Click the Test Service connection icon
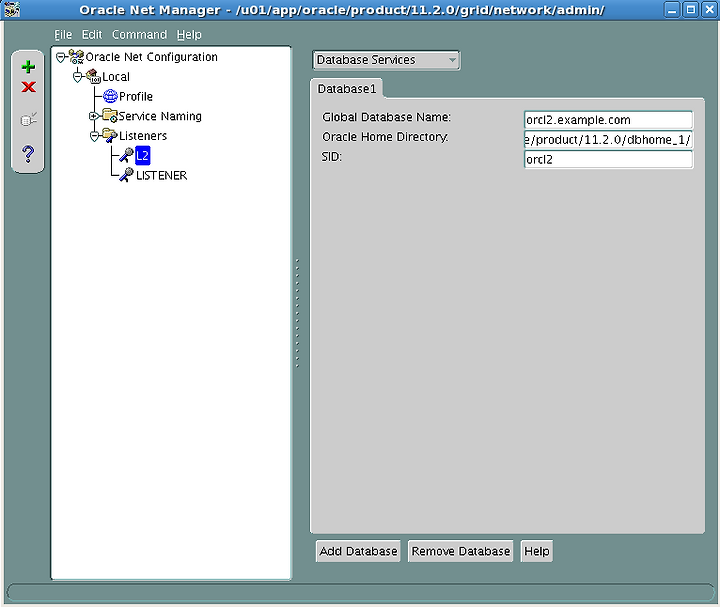This screenshot has height=607, width=720. (x=28, y=120)
